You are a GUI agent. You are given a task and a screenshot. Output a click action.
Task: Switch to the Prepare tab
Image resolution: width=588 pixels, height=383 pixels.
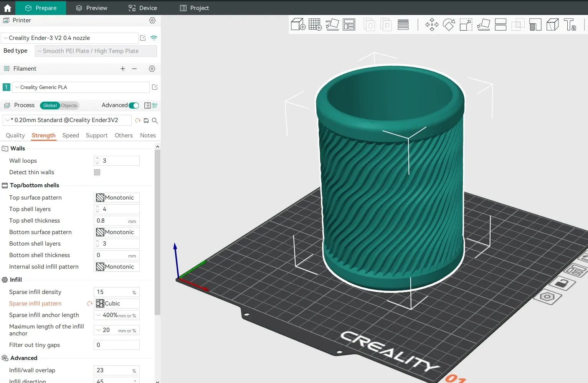pyautogui.click(x=40, y=8)
